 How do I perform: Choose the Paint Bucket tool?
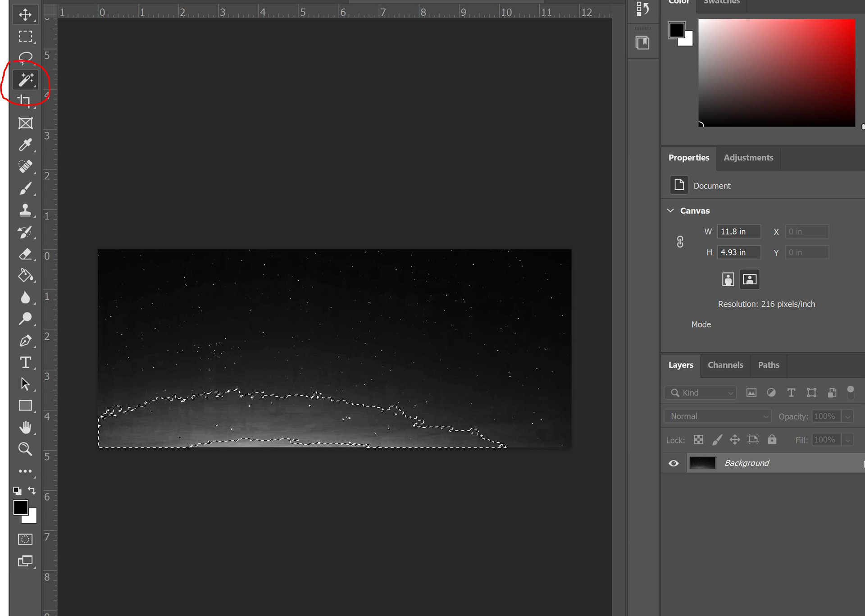click(x=25, y=275)
